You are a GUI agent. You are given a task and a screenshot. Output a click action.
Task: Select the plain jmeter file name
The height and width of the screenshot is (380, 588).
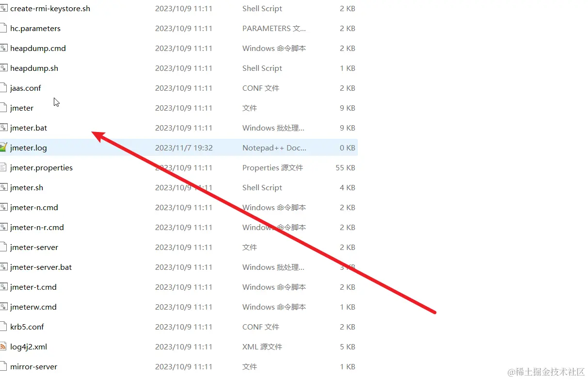coord(22,108)
